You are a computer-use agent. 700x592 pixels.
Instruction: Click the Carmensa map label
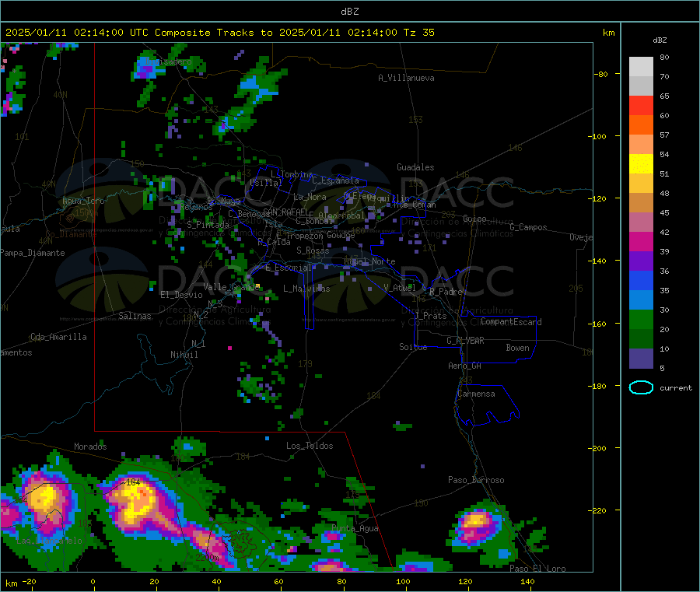pos(476,394)
